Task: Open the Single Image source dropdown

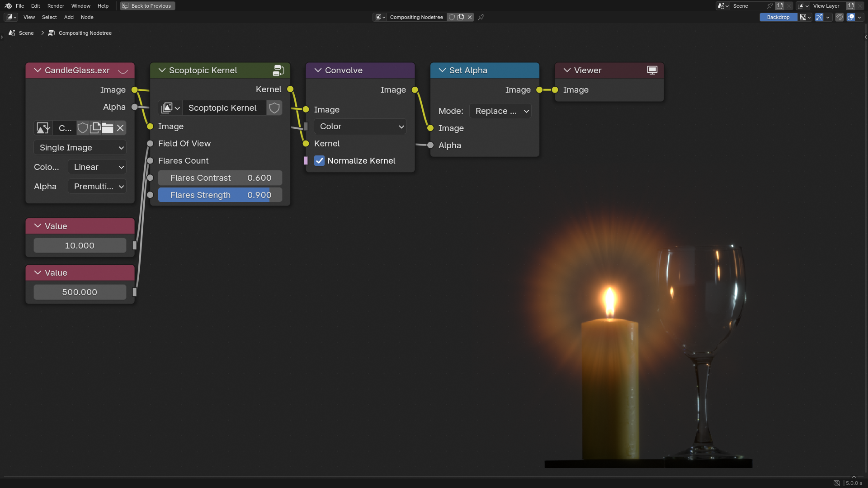Action: pyautogui.click(x=80, y=148)
